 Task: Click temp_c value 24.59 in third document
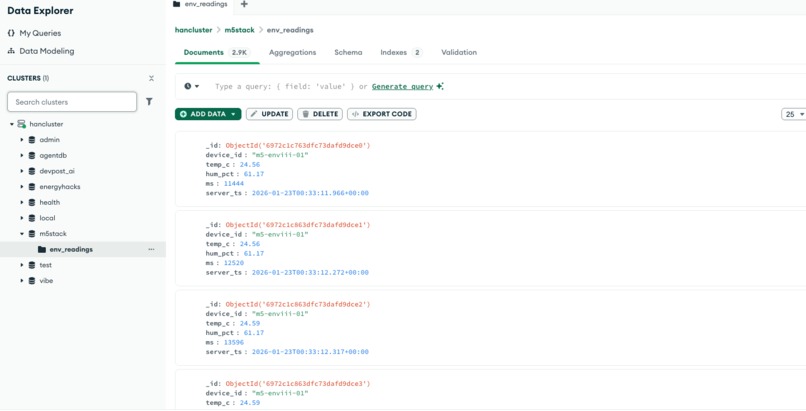250,323
